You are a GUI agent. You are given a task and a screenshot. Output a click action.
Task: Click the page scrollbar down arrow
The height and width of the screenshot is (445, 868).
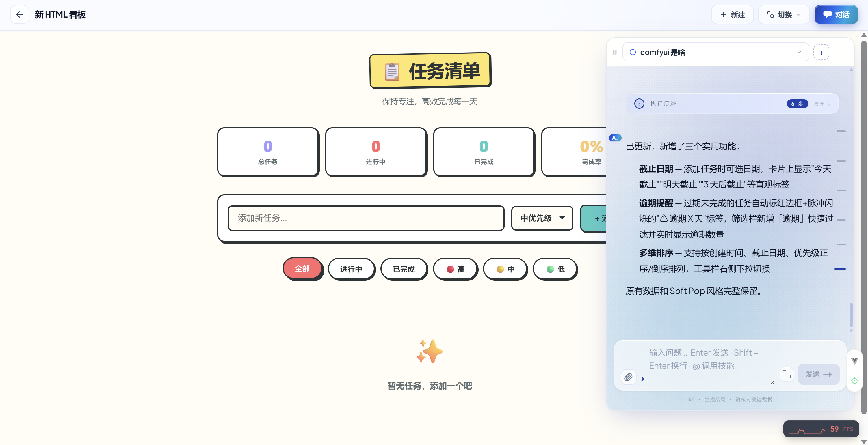coord(864,442)
